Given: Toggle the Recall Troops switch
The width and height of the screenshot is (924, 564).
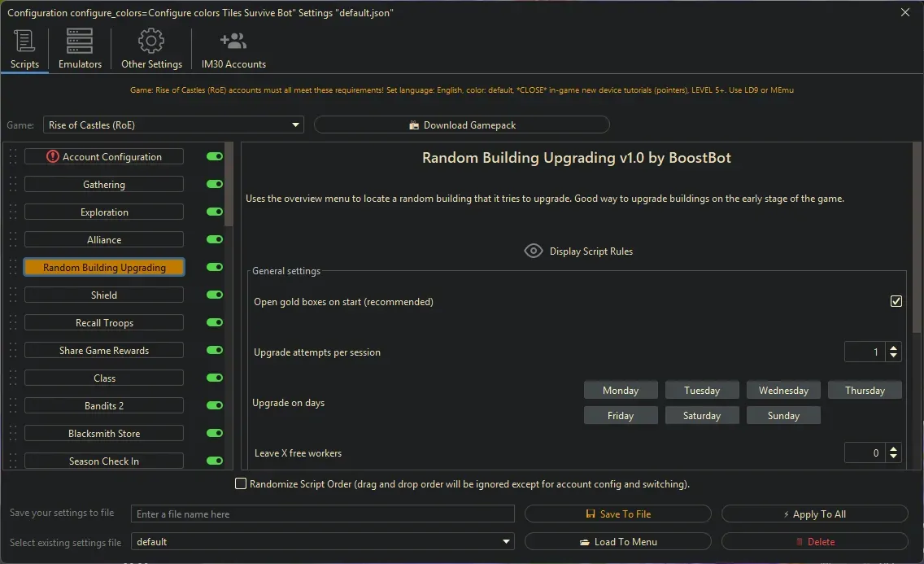Looking at the screenshot, I should [x=215, y=322].
